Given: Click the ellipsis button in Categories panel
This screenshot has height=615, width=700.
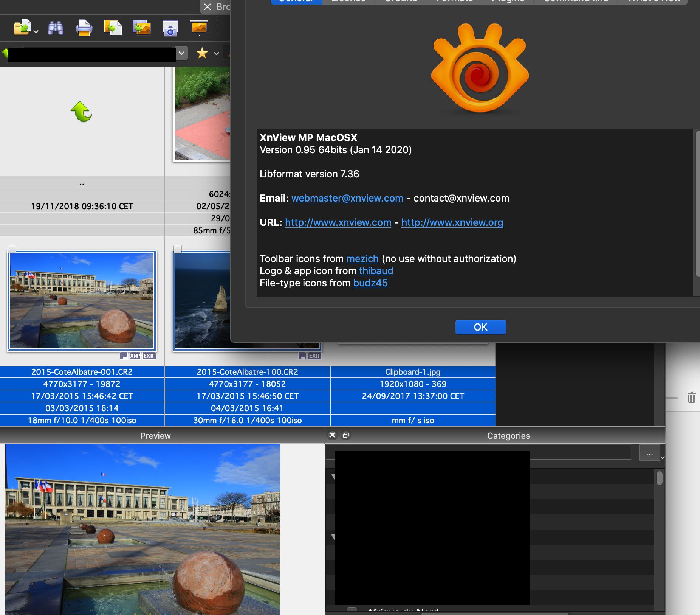Looking at the screenshot, I should [649, 454].
